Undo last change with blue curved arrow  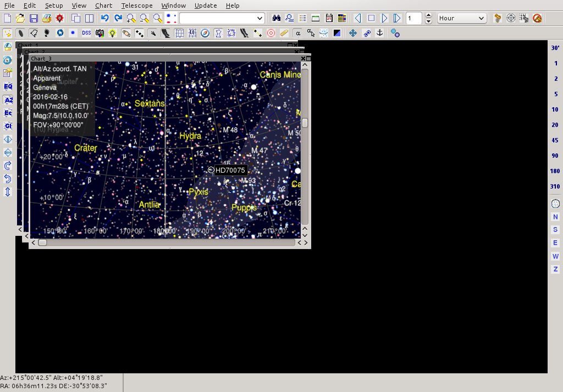point(105,18)
